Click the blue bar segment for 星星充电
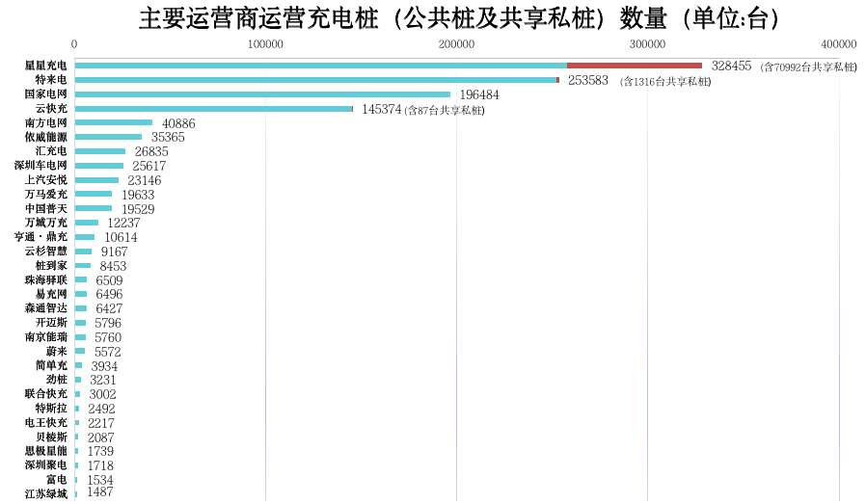 tap(321, 66)
